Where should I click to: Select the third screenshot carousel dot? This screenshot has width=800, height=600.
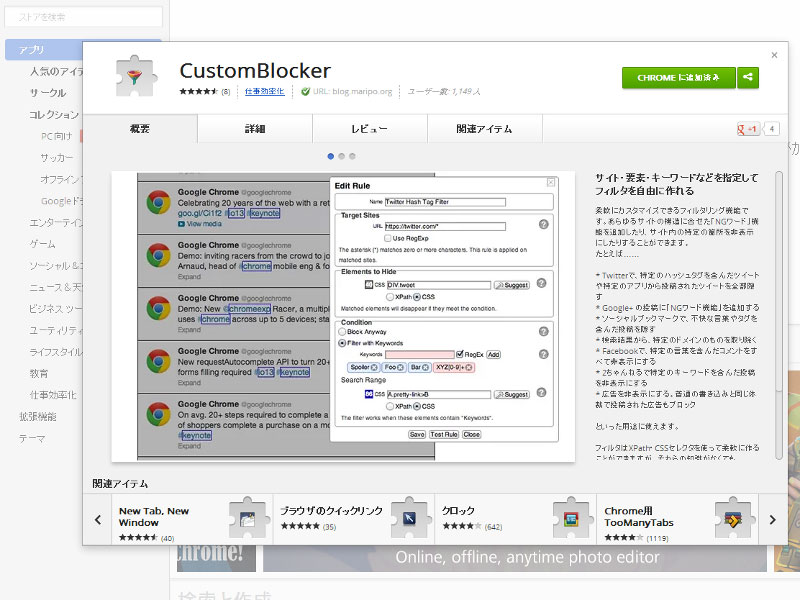(x=352, y=157)
